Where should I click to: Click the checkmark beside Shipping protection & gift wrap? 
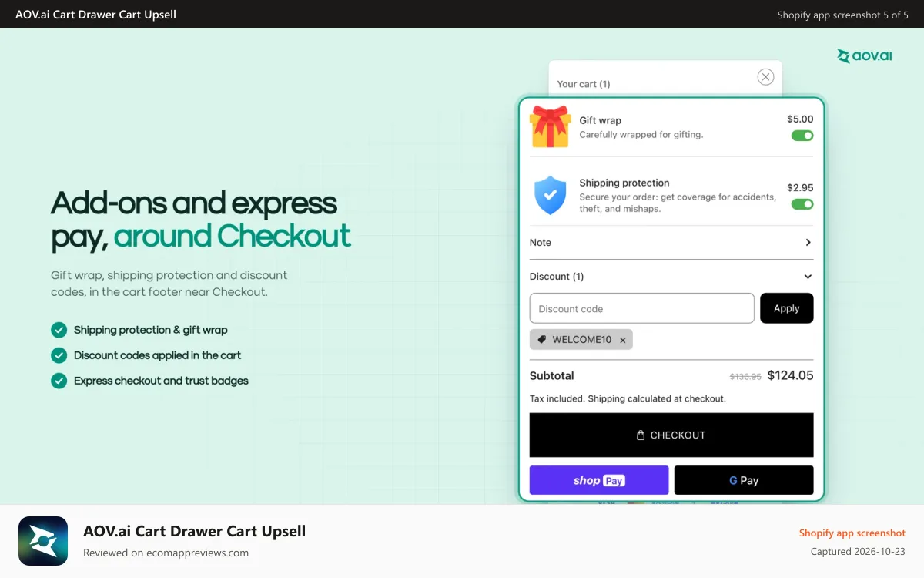click(59, 330)
